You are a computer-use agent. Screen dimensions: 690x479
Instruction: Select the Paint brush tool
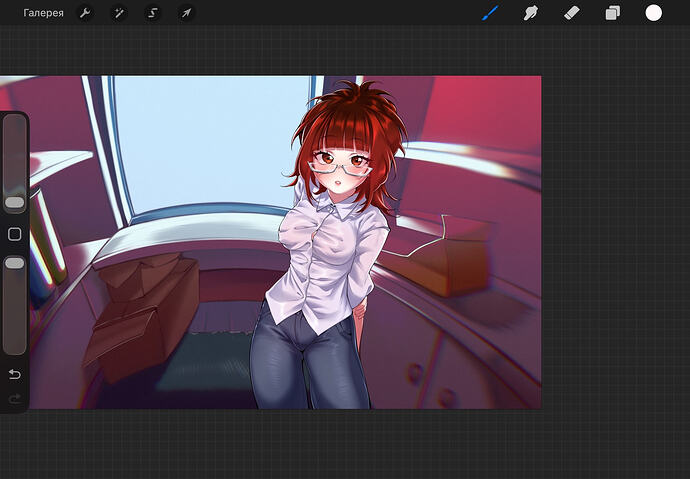(490, 13)
